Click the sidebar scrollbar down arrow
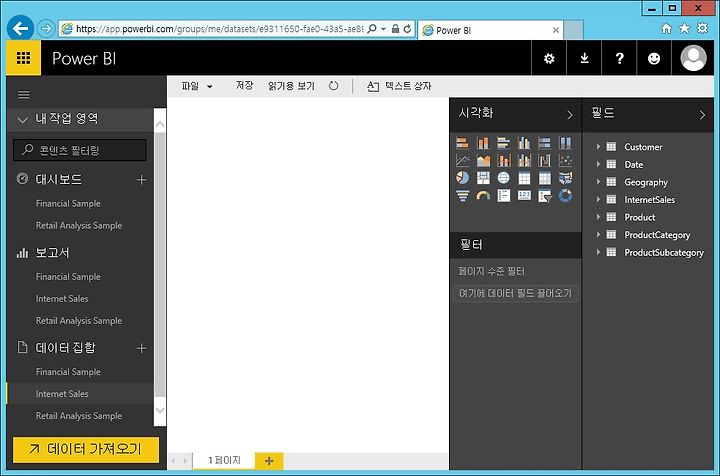This screenshot has width=720, height=476. [x=160, y=410]
